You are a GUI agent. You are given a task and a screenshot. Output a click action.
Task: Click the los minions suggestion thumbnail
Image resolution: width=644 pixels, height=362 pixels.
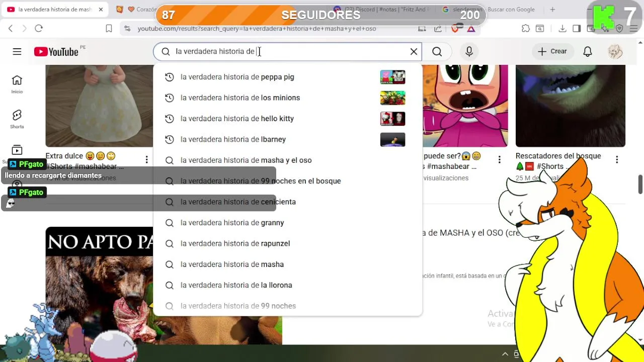click(392, 98)
